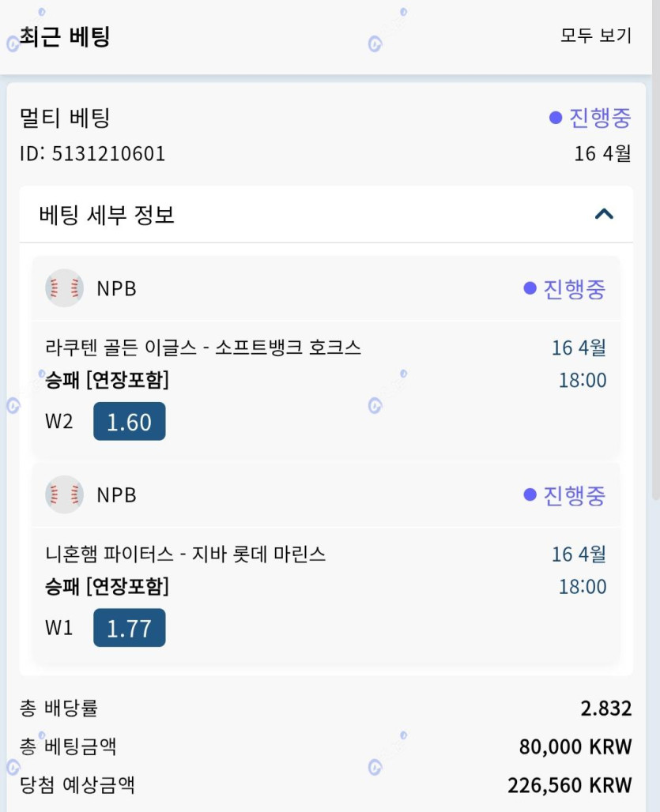Click the baseball icon for the Nippon-Ham game

(x=64, y=494)
